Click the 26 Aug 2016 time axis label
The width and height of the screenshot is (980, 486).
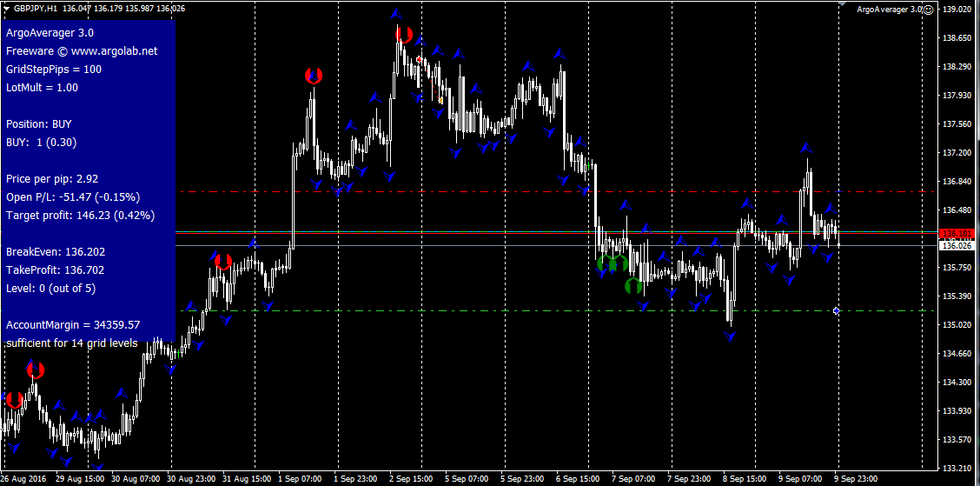pyautogui.click(x=23, y=478)
